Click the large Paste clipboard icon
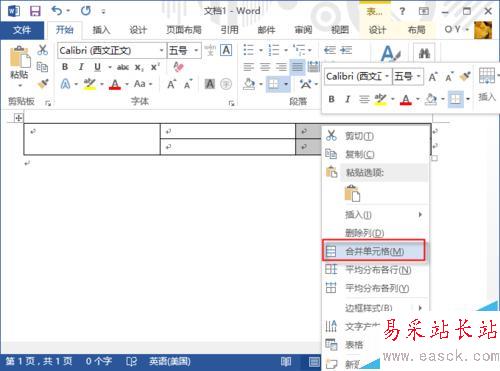This screenshot has height=371, width=500. click(x=20, y=57)
